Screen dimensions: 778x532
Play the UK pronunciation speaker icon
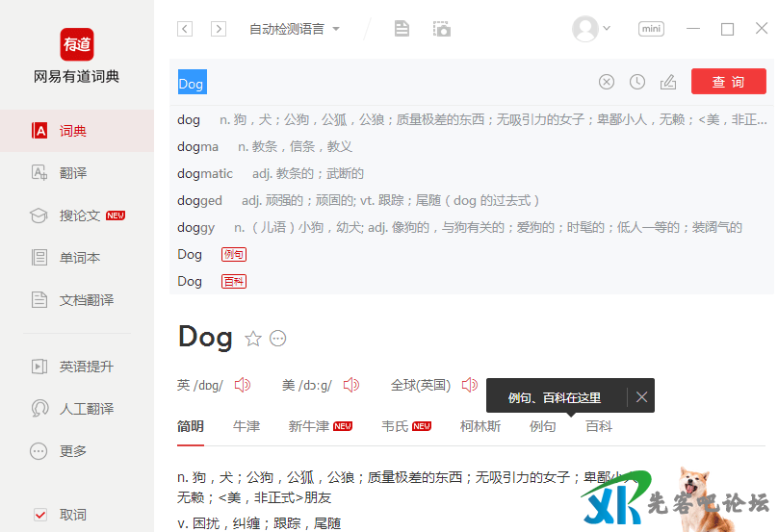[242, 385]
